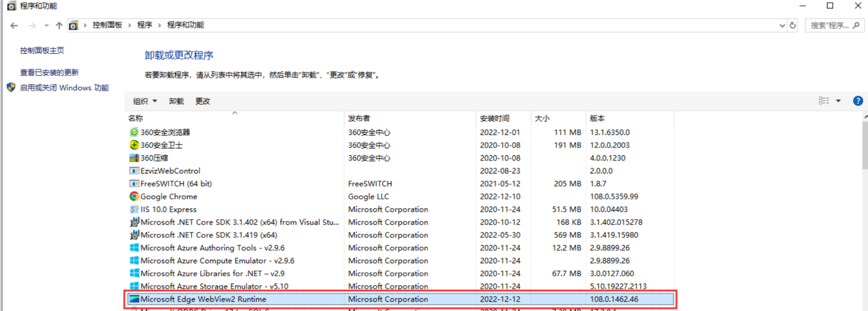Click version 108.0.1462.46 cell
The width and height of the screenshot is (868, 311).
pyautogui.click(x=614, y=299)
